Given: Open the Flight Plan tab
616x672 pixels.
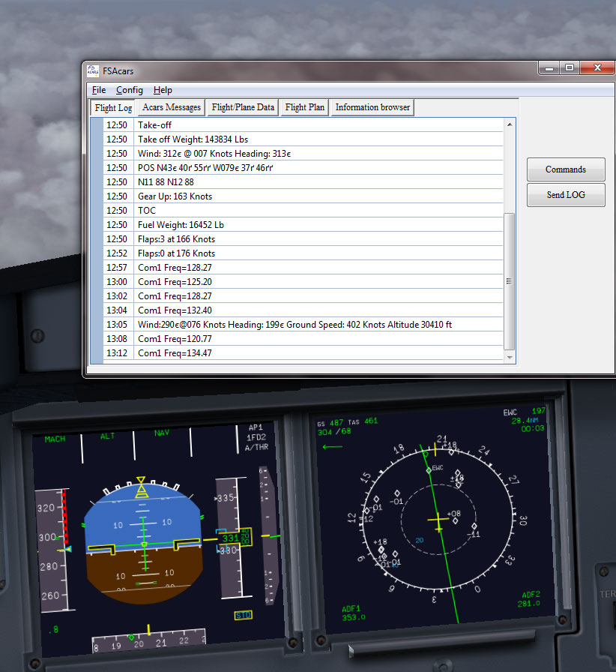Looking at the screenshot, I should click(304, 107).
